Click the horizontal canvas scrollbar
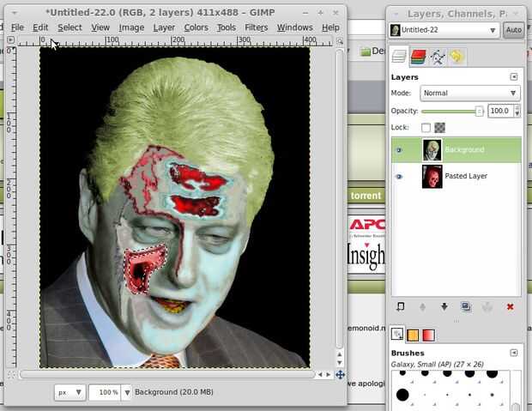The image size is (532, 411). coord(167,374)
